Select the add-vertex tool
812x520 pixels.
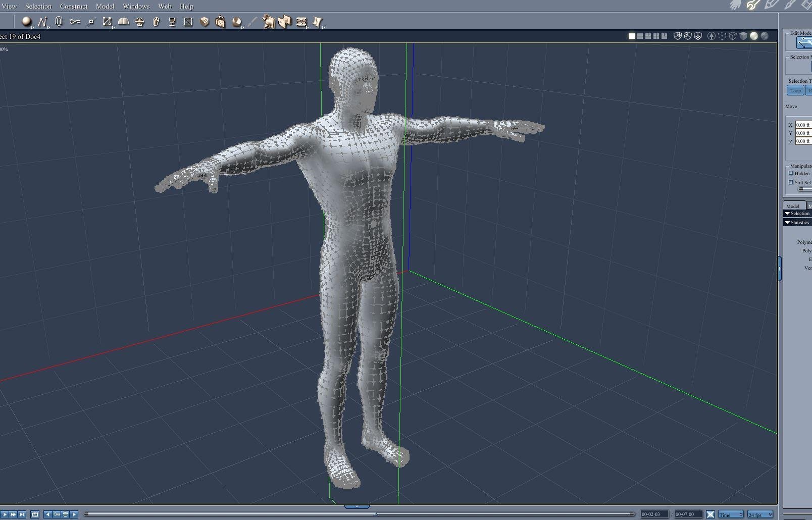coord(91,22)
